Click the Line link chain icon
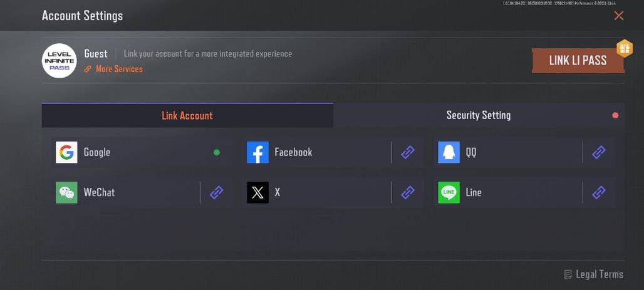The height and width of the screenshot is (290, 644). pyautogui.click(x=599, y=192)
